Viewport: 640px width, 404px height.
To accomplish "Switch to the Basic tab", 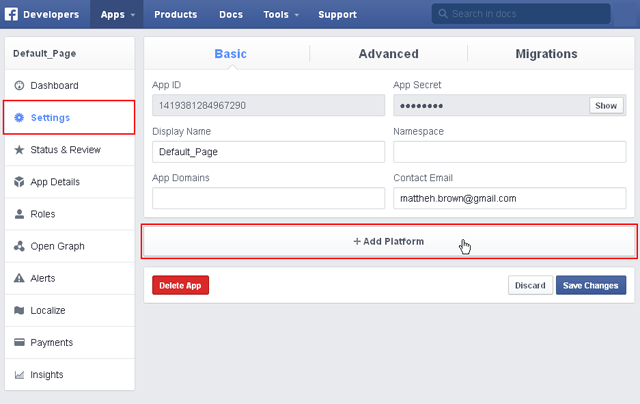I will (231, 54).
